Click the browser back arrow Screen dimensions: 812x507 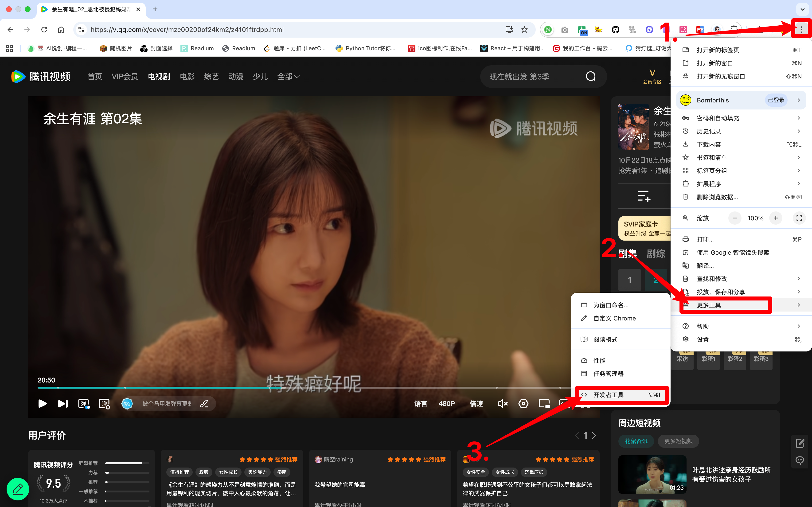click(10, 30)
